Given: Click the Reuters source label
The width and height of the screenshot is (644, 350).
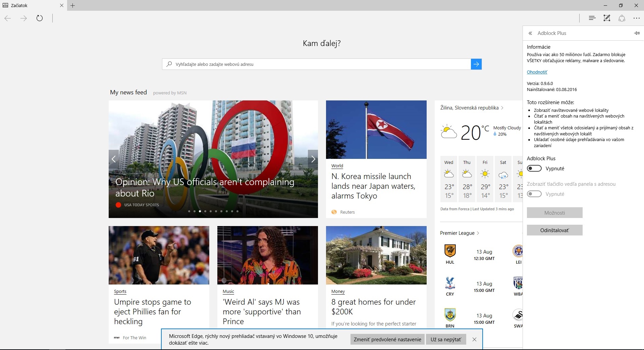Looking at the screenshot, I should pyautogui.click(x=347, y=212).
